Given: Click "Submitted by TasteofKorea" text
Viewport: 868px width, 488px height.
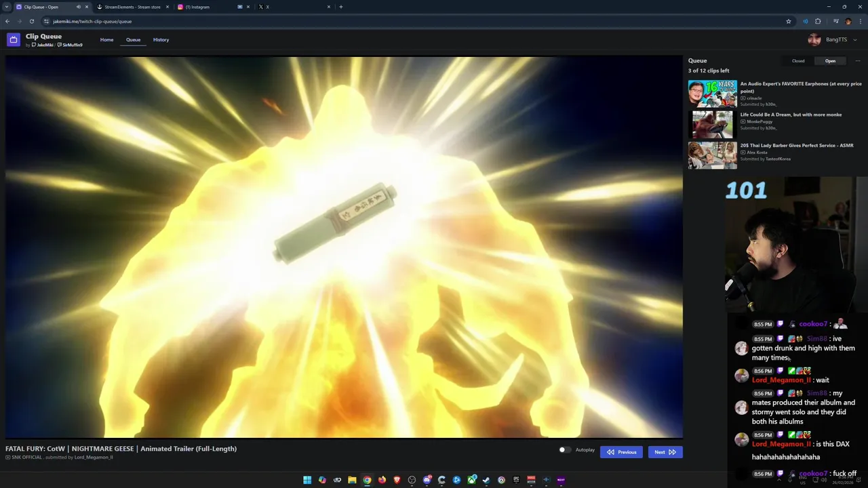Looking at the screenshot, I should 766,159.
